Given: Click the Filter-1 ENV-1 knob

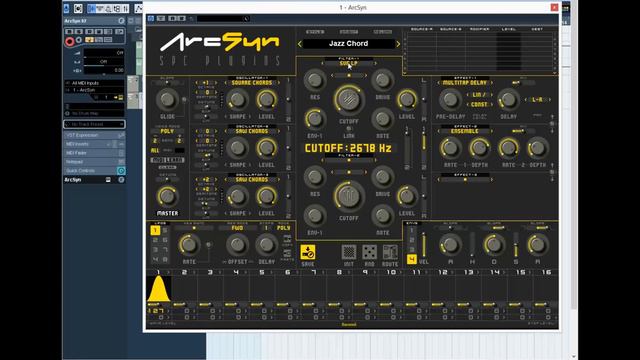Looking at the screenshot, I should click(315, 119).
